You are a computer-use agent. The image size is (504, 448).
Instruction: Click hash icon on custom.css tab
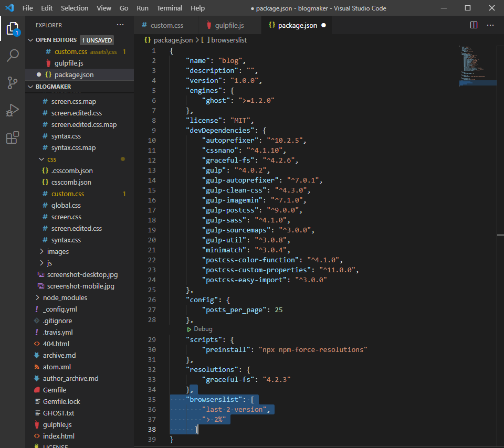(144, 25)
